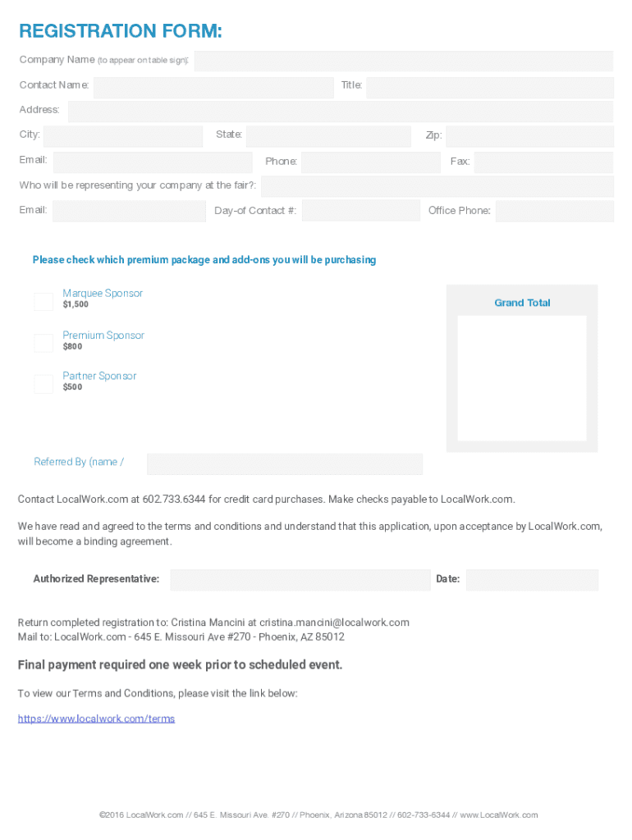
Task: Open the localwork.com/terms link
Action: (96, 719)
